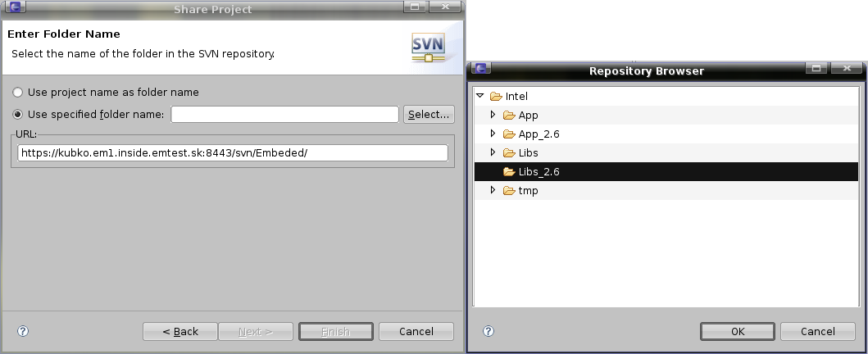Click the SVN logo icon in header
The width and height of the screenshot is (868, 354).
pos(428,48)
